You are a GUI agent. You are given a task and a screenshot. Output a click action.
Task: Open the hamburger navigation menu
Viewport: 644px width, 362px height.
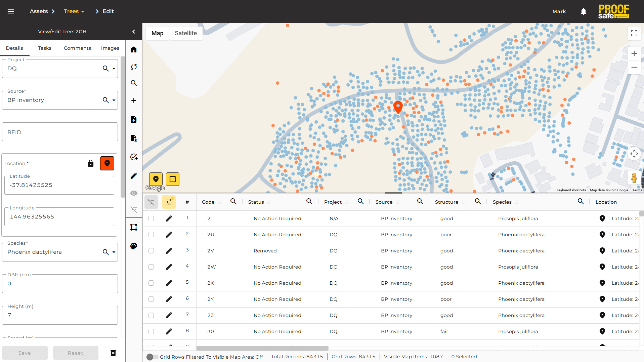pyautogui.click(x=11, y=11)
